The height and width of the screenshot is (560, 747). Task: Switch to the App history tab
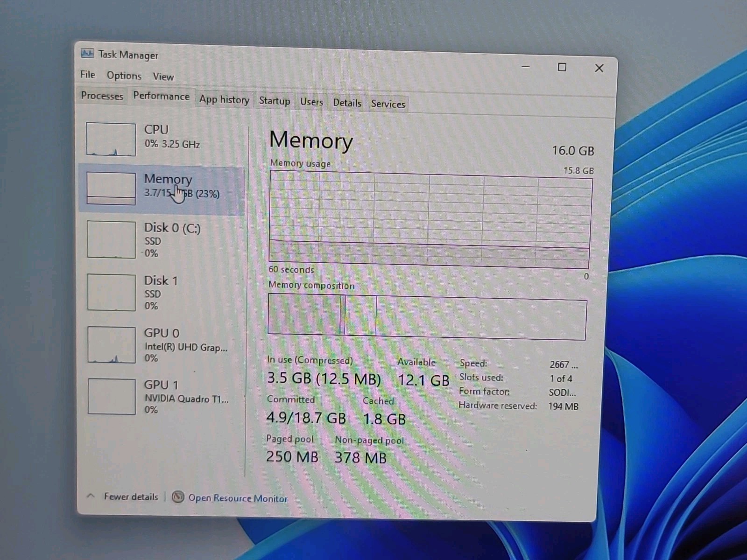click(224, 99)
